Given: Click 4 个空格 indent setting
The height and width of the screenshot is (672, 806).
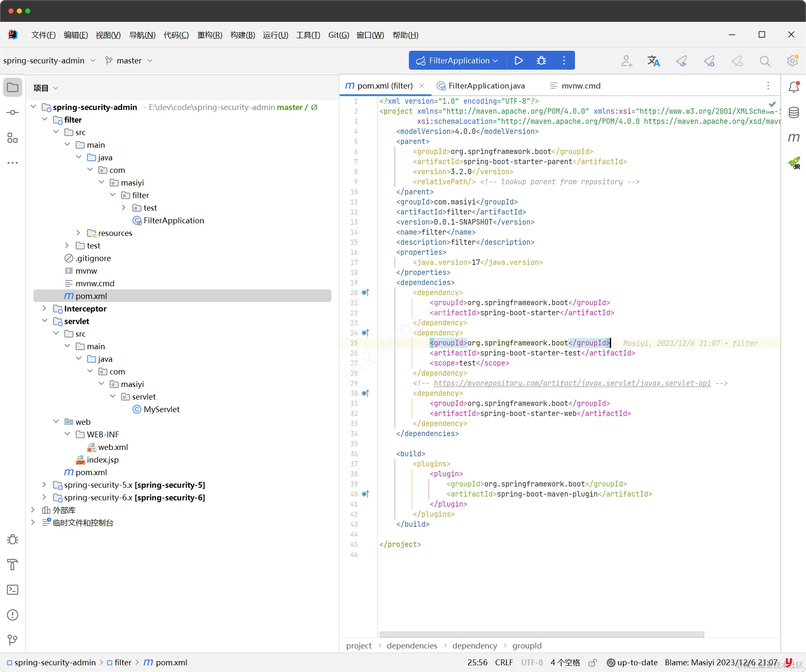Looking at the screenshot, I should click(x=565, y=663).
